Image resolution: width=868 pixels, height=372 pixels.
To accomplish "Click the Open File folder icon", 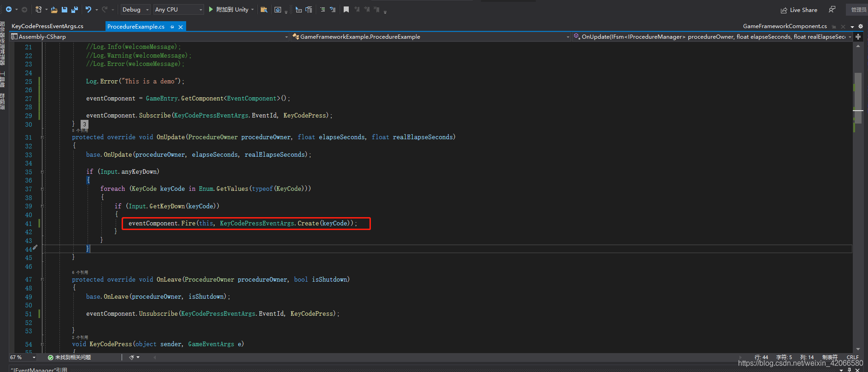I will 54,9.
